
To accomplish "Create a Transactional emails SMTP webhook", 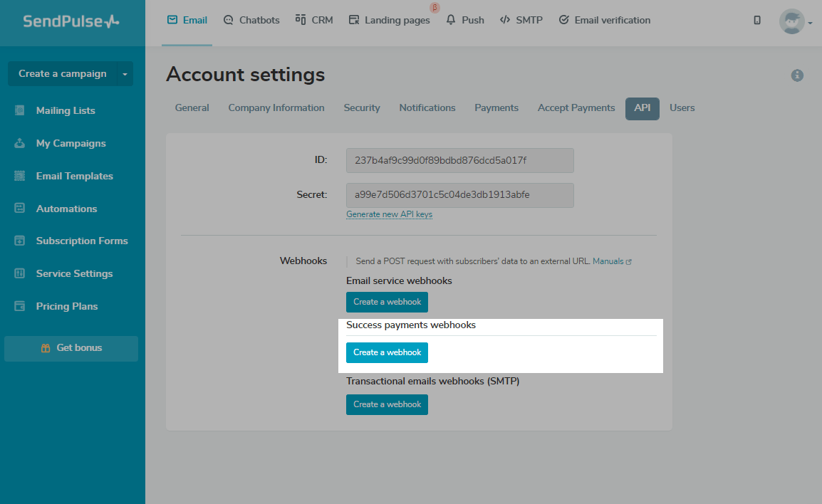I will [387, 404].
